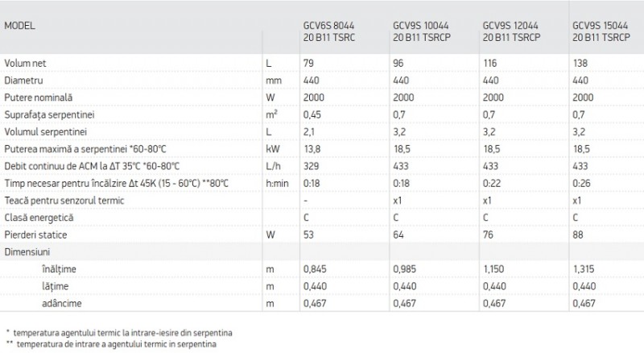
Task: Click the 0:26 heating time value
Action: [x=581, y=183]
